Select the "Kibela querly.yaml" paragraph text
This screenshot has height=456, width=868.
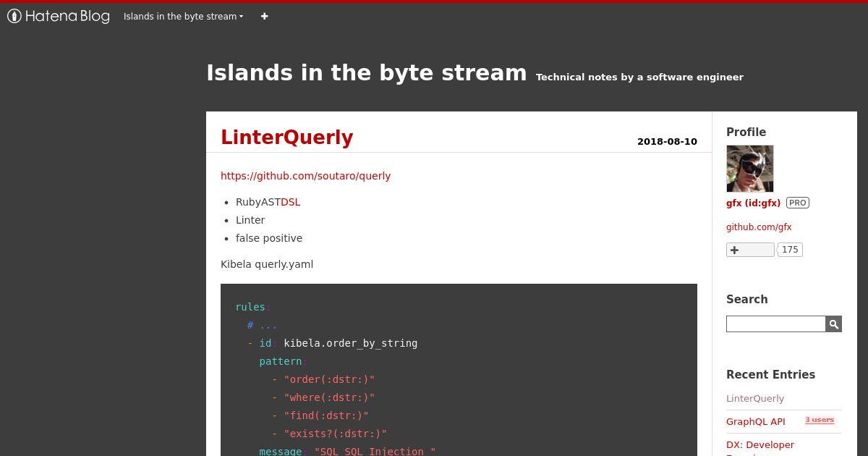coord(267,264)
